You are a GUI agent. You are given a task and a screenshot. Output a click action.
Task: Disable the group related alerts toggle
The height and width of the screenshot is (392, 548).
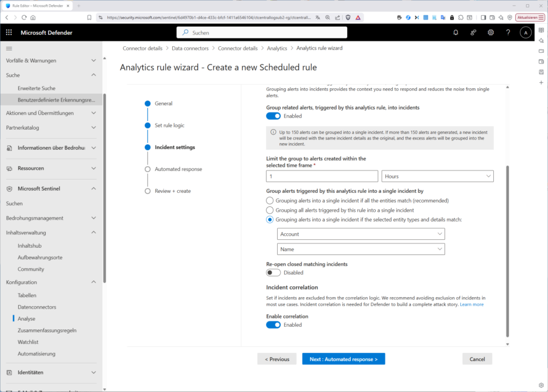273,116
